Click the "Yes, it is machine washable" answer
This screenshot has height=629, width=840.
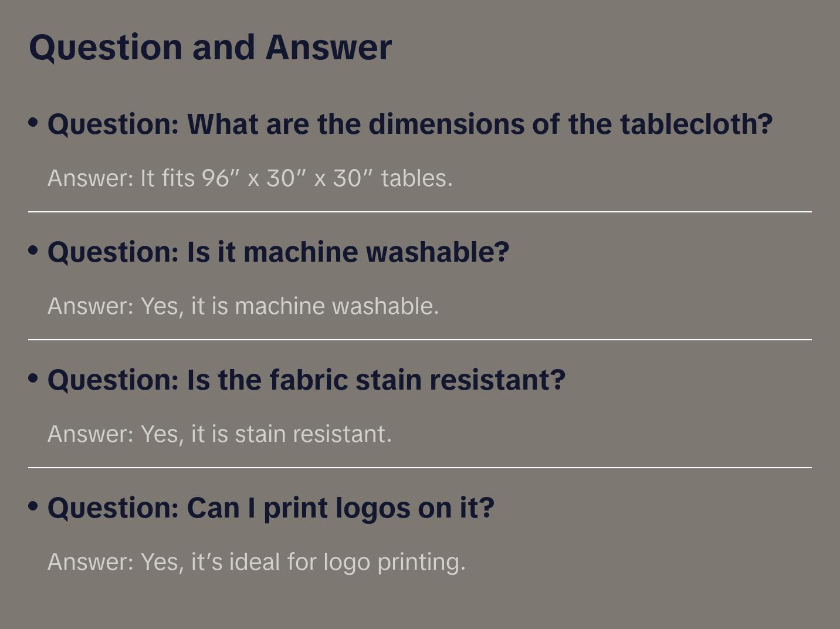pyautogui.click(x=243, y=306)
